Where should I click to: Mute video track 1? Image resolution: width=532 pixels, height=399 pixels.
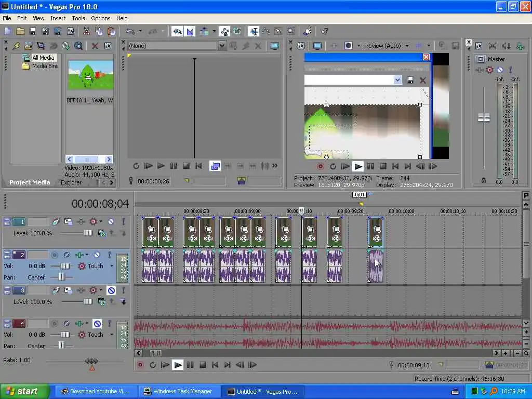pos(111,221)
